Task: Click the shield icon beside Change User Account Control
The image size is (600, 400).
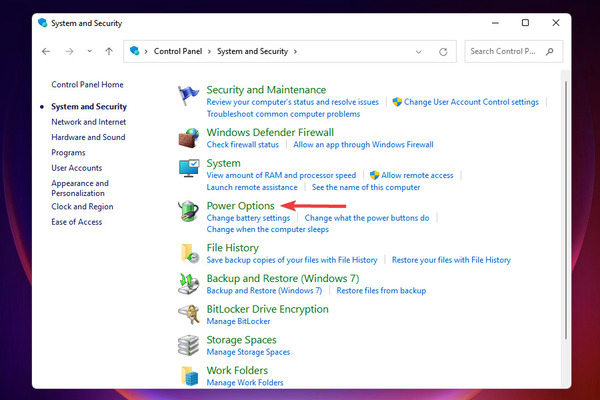Action: click(x=397, y=102)
